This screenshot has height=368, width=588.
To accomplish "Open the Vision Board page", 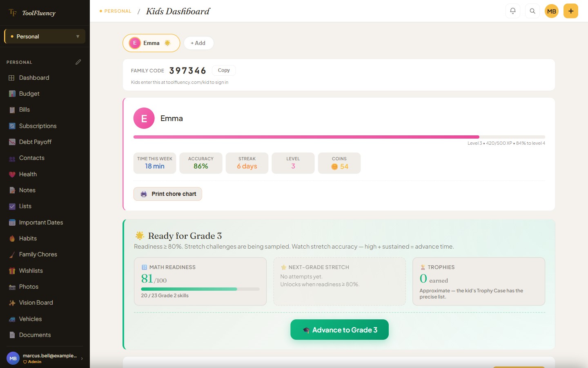I will pos(45,303).
